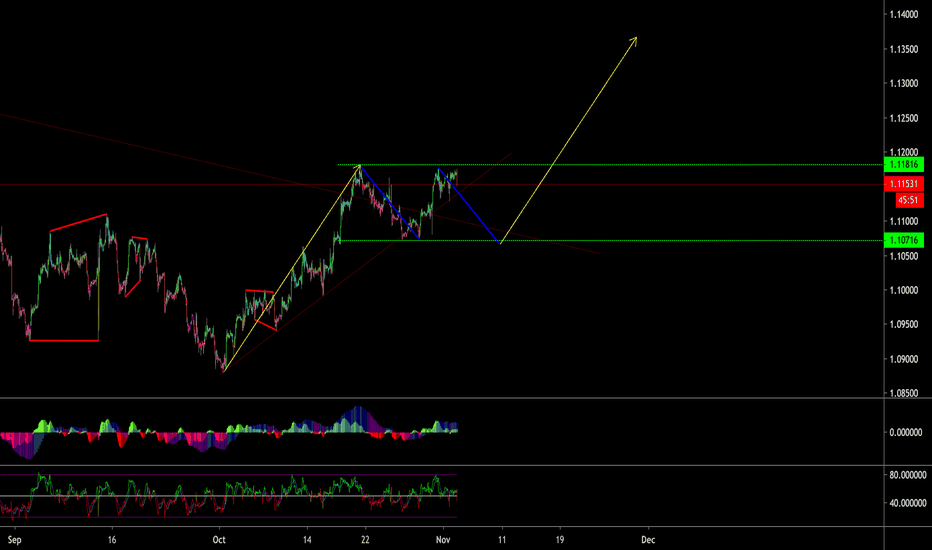Viewport: 932px width, 550px height.
Task: Click the 1.09000 price axis value
Action: (x=903, y=359)
